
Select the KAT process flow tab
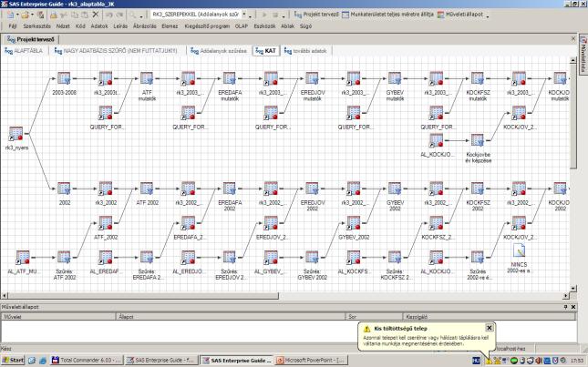[266, 51]
